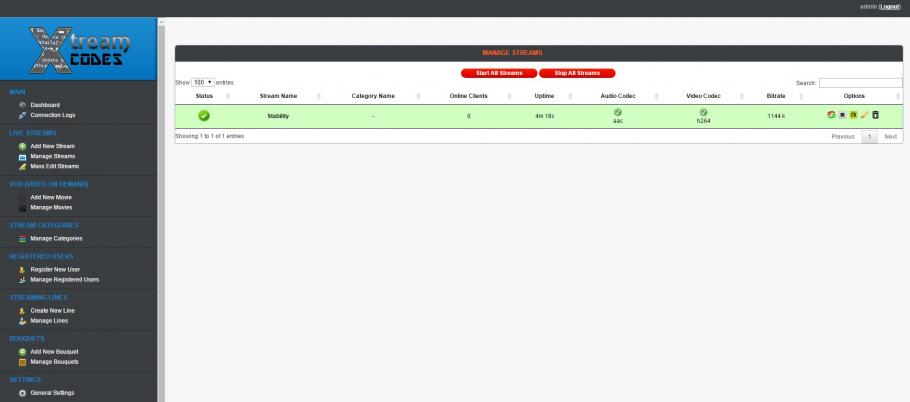Sort table by Bitrate column
This screenshot has height=402, width=910.
(775, 96)
